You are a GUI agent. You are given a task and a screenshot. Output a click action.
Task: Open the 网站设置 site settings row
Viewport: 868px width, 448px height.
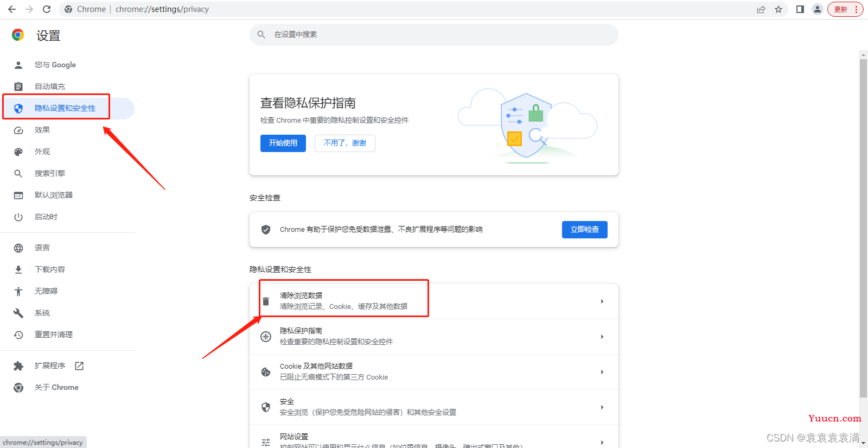434,437
